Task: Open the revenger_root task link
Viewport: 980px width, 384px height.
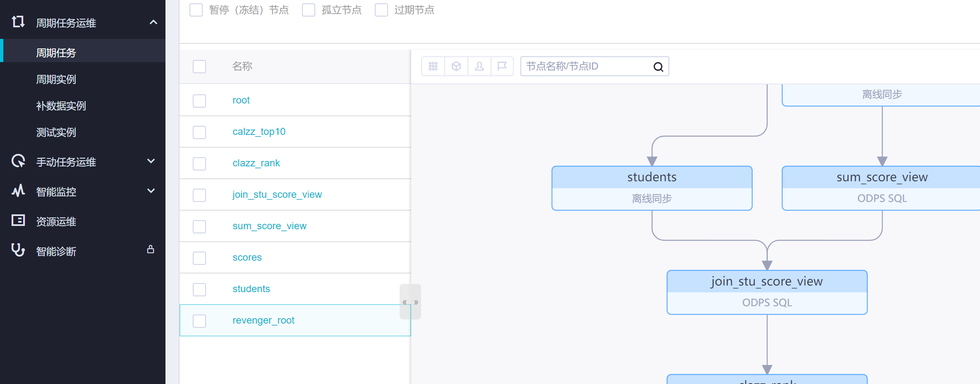Action: (x=264, y=320)
